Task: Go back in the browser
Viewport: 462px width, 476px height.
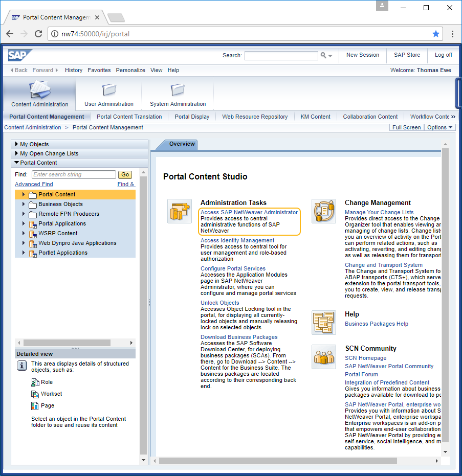Action: tap(10, 34)
